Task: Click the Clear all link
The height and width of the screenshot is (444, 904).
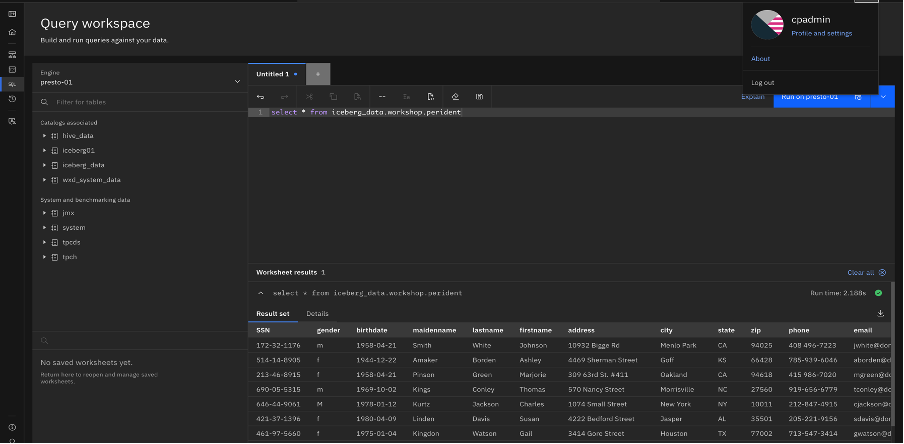Action: pyautogui.click(x=860, y=272)
